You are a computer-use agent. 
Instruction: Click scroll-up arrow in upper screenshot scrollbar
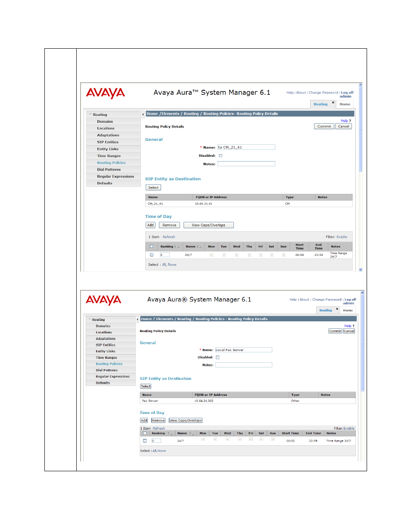(361, 85)
